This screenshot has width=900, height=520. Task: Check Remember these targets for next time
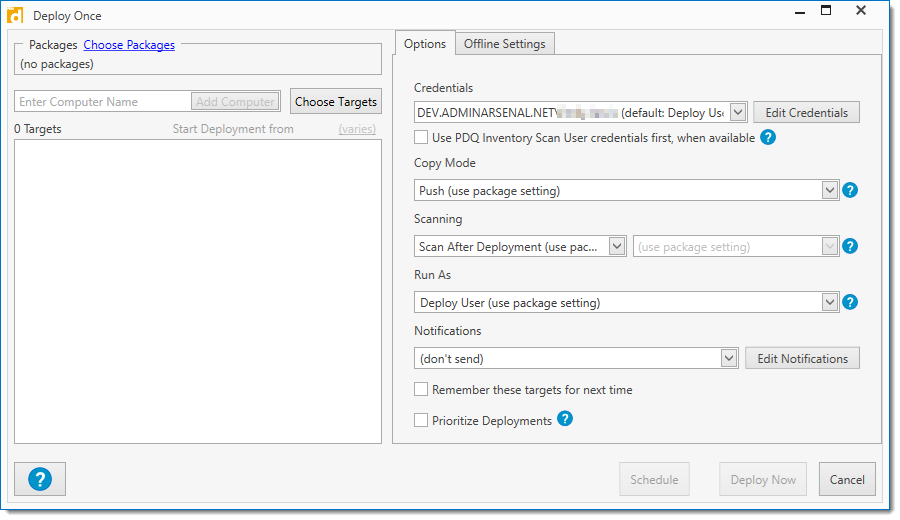coord(421,389)
